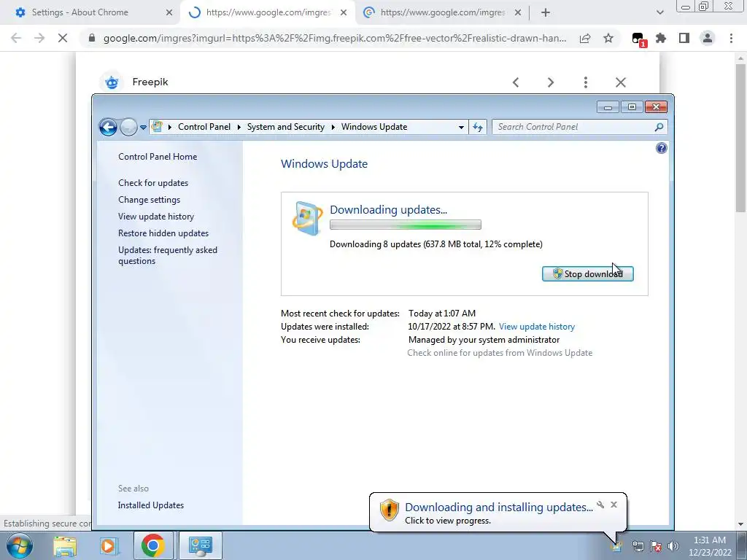Open Chrome tab search dropdown arrow
Image resolution: width=747 pixels, height=560 pixels.
tap(659, 12)
